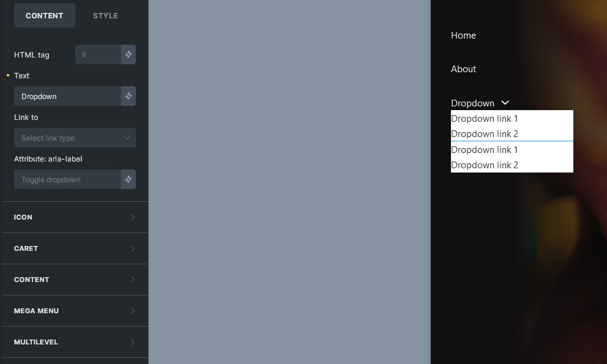Click the caret icon beside Dropdown nav item
This screenshot has height=364, width=607.
point(505,103)
